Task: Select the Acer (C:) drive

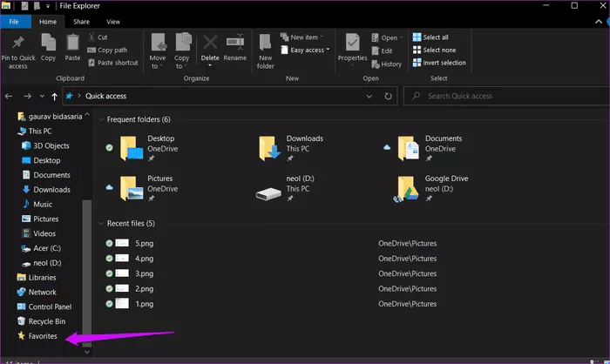Action: point(41,248)
